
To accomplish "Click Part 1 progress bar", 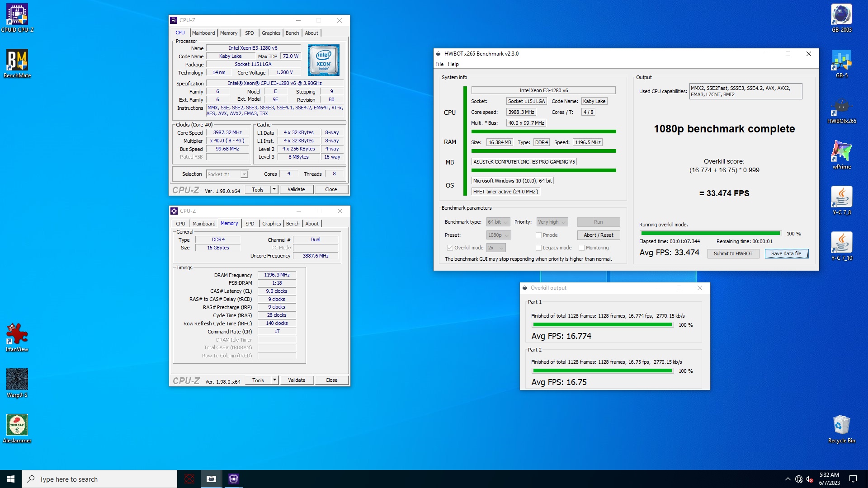I will coord(602,325).
